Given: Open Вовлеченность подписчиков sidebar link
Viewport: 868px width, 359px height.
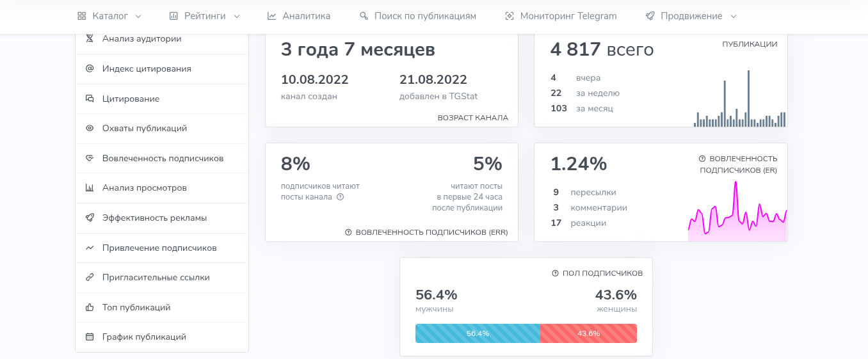Looking at the screenshot, I should point(163,158).
